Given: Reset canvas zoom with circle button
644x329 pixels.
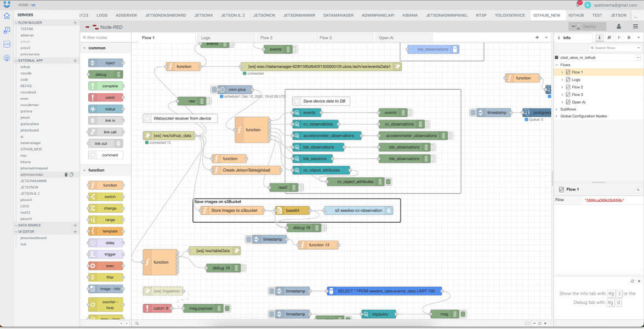Looking at the screenshot, I should (540, 324).
